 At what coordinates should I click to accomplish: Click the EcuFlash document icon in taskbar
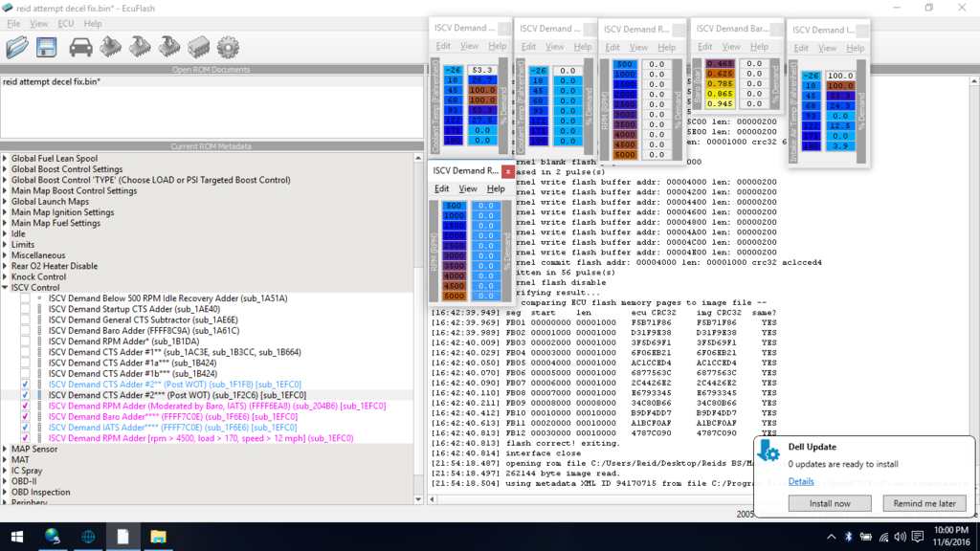pos(123,537)
